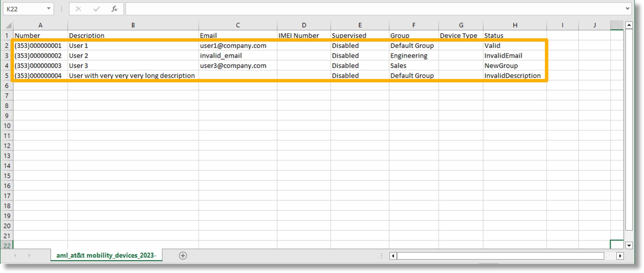Screen dimensions: 644x273
Task: Select cell containing User 2
Action: point(133,55)
